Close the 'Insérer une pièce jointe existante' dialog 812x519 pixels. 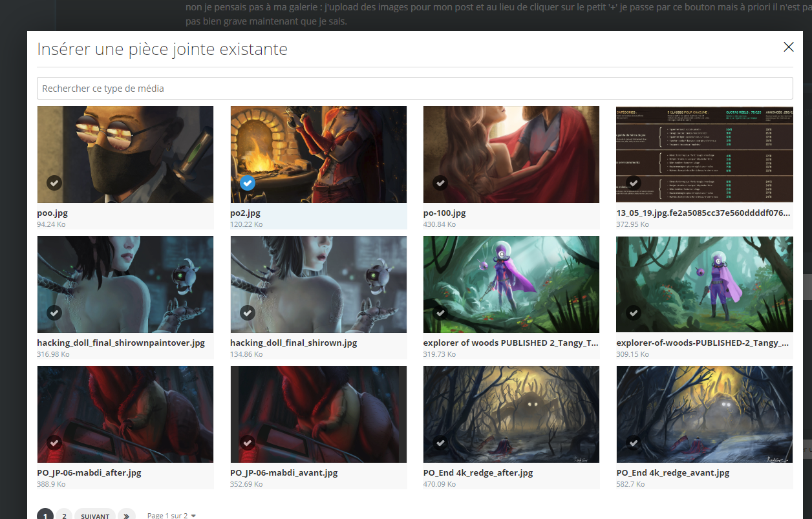pos(788,47)
